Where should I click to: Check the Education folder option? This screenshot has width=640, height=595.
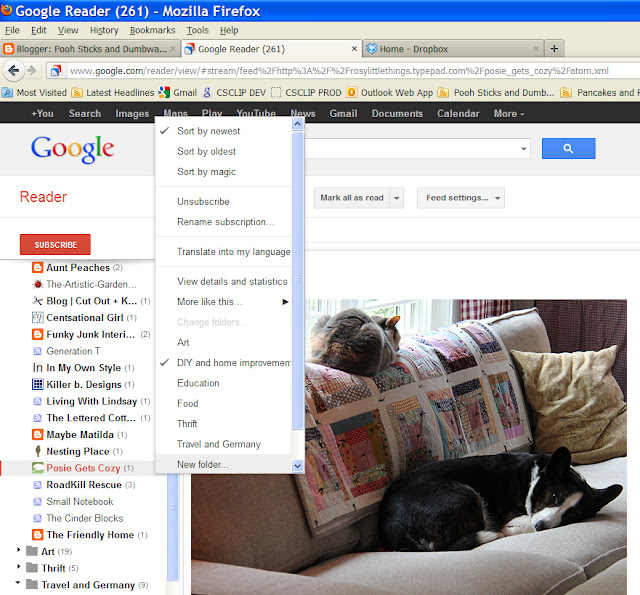click(x=198, y=383)
